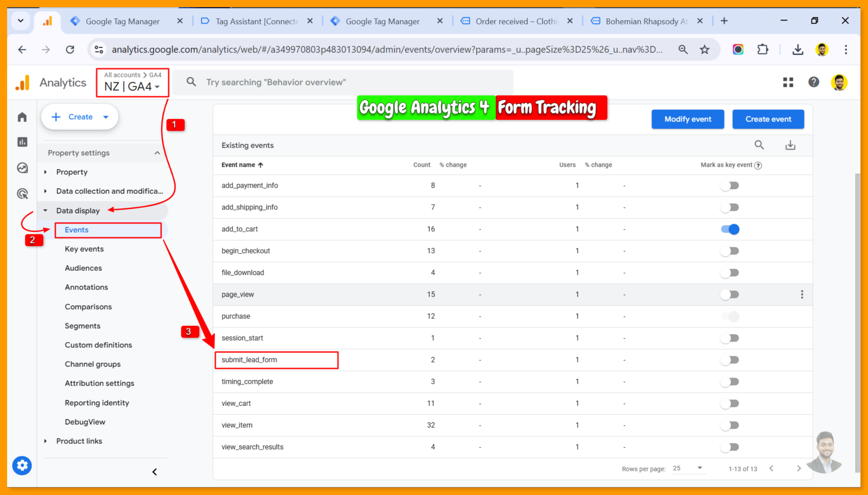The image size is (868, 495).
Task: Open the Explore icon in left rail
Action: (x=22, y=168)
